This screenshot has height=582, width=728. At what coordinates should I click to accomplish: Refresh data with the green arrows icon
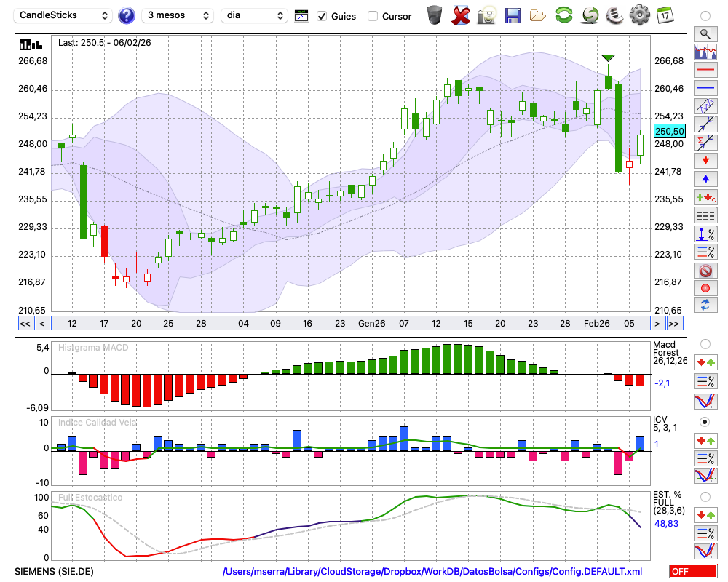coord(563,15)
